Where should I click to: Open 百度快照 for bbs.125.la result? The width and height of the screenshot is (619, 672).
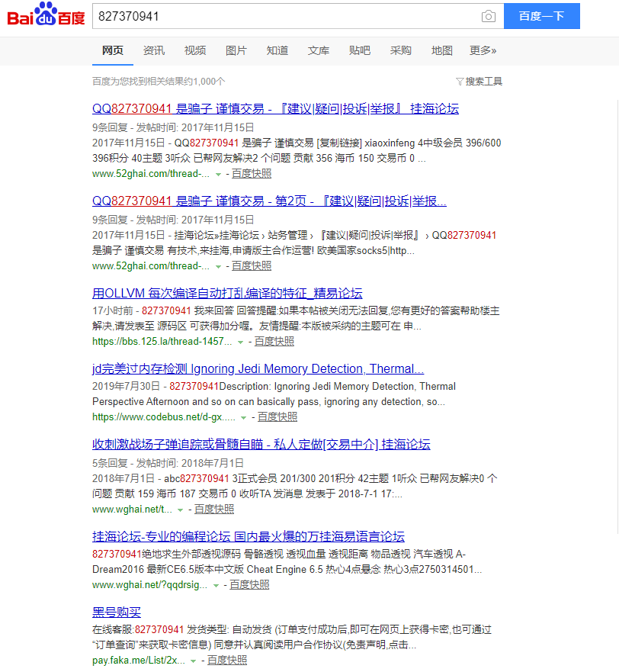[274, 342]
